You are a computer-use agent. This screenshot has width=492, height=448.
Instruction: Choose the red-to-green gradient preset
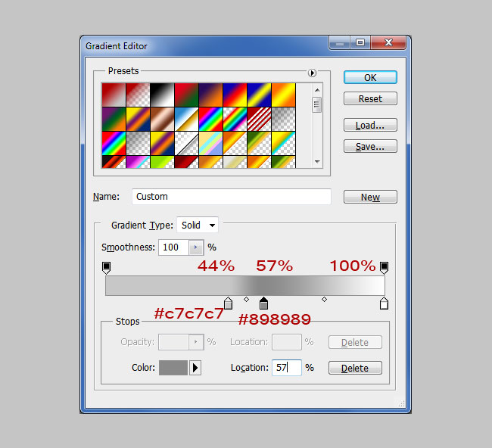186,95
